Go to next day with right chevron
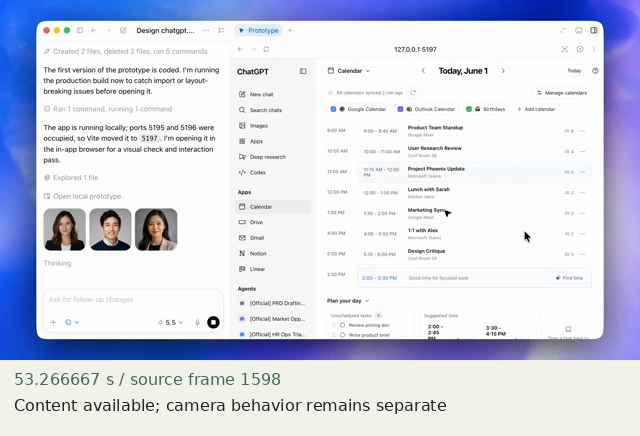Viewport: 640px width, 436px height. click(x=503, y=71)
